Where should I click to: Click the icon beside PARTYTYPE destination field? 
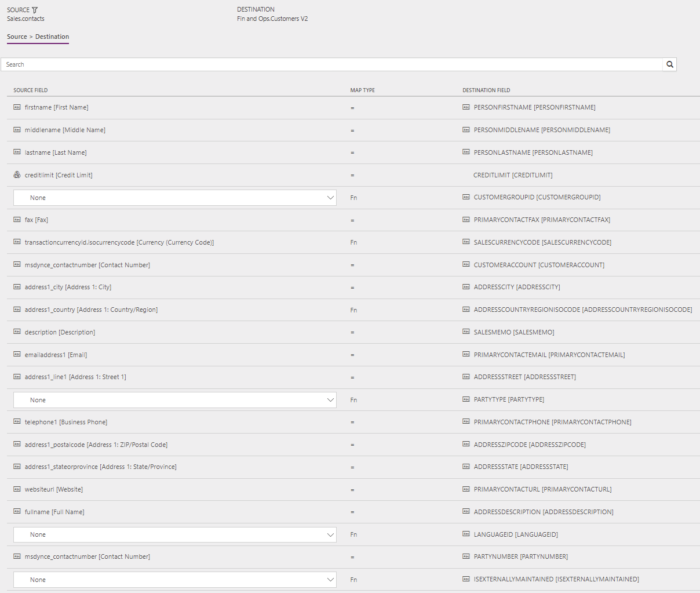[466, 399]
